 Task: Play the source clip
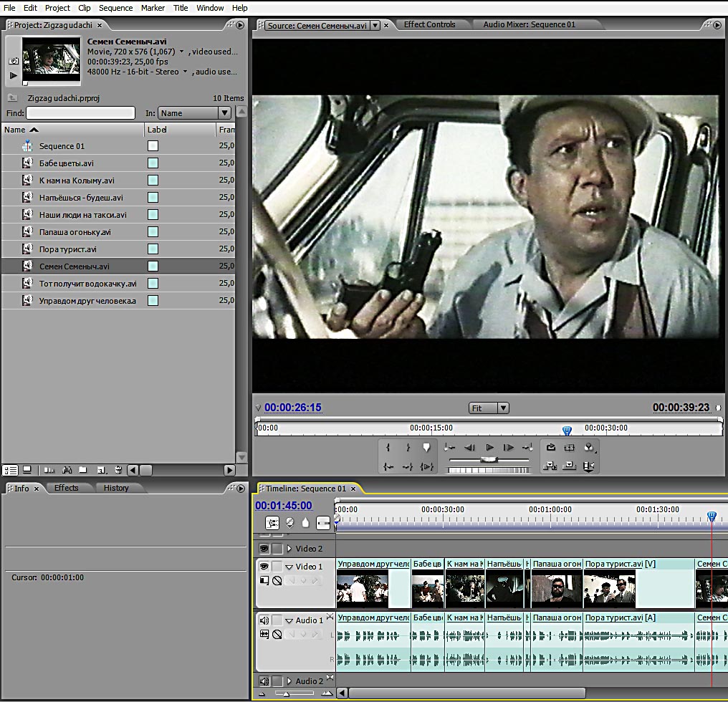[x=489, y=448]
